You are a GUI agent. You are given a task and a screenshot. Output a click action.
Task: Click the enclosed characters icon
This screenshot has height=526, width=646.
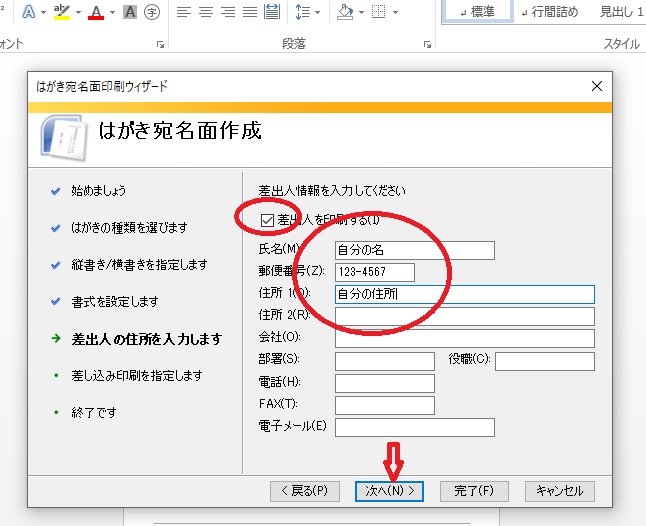pyautogui.click(x=152, y=12)
